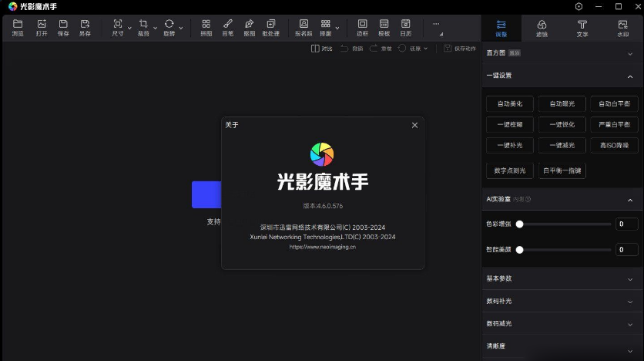644x361 pixels.
Task: Click the 白平衡一指键 button
Action: click(x=562, y=170)
